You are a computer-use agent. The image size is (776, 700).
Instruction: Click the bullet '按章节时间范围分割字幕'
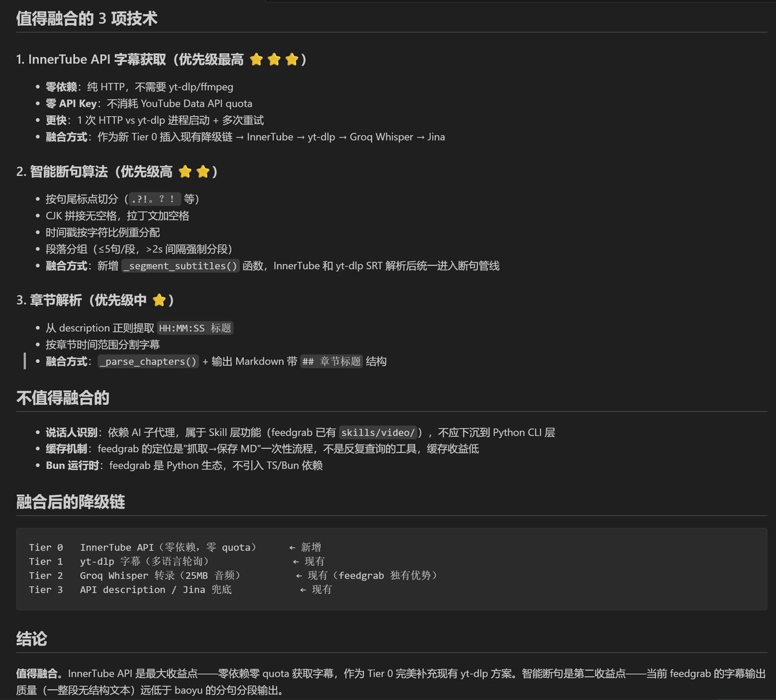(x=102, y=345)
